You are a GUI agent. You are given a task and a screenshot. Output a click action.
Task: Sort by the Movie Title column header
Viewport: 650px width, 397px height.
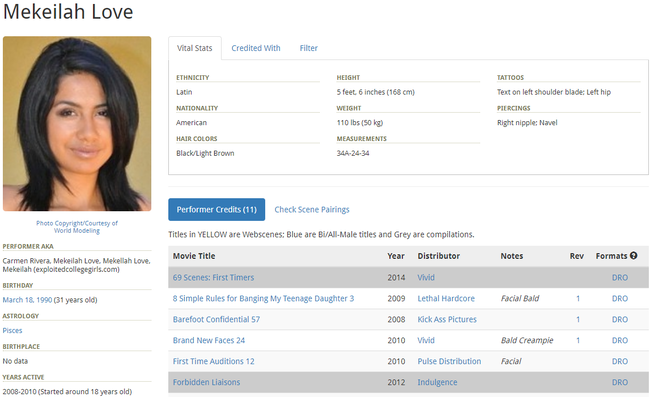pos(194,256)
